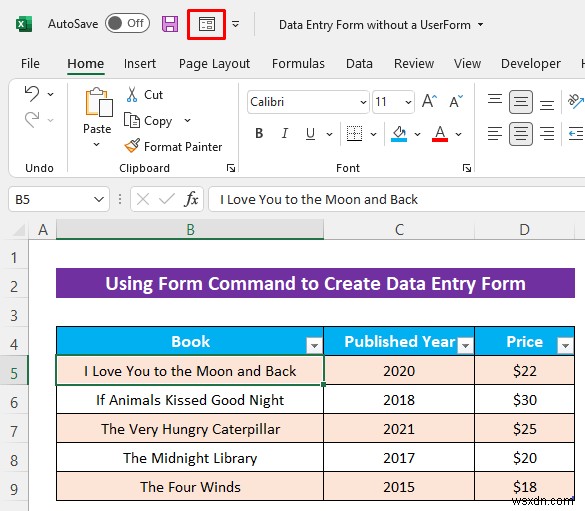Click Increase Font Size icon

(429, 101)
